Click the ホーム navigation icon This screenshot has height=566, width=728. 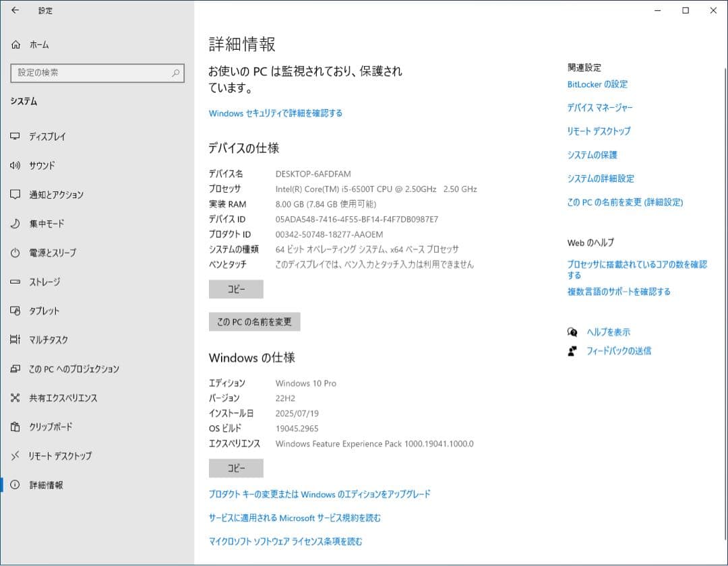click(13, 44)
